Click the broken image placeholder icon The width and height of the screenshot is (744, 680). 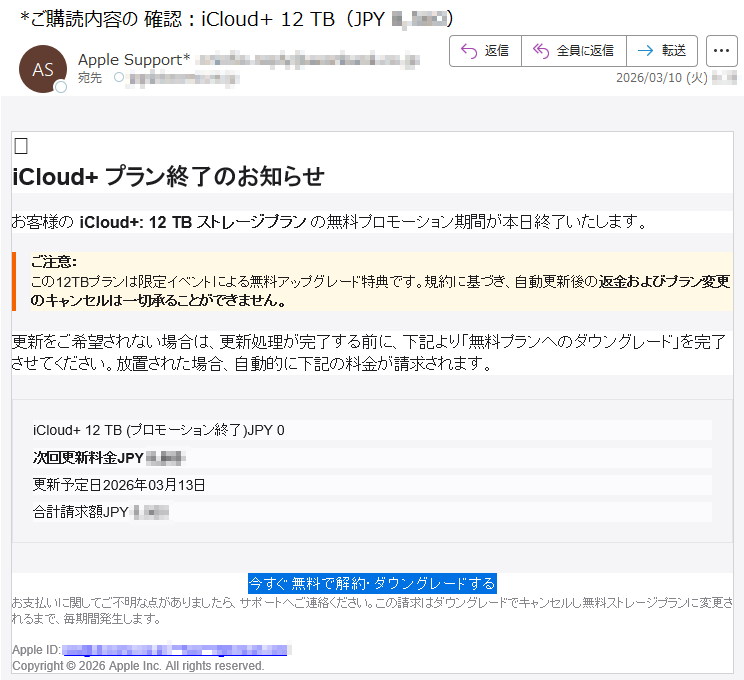(21, 146)
